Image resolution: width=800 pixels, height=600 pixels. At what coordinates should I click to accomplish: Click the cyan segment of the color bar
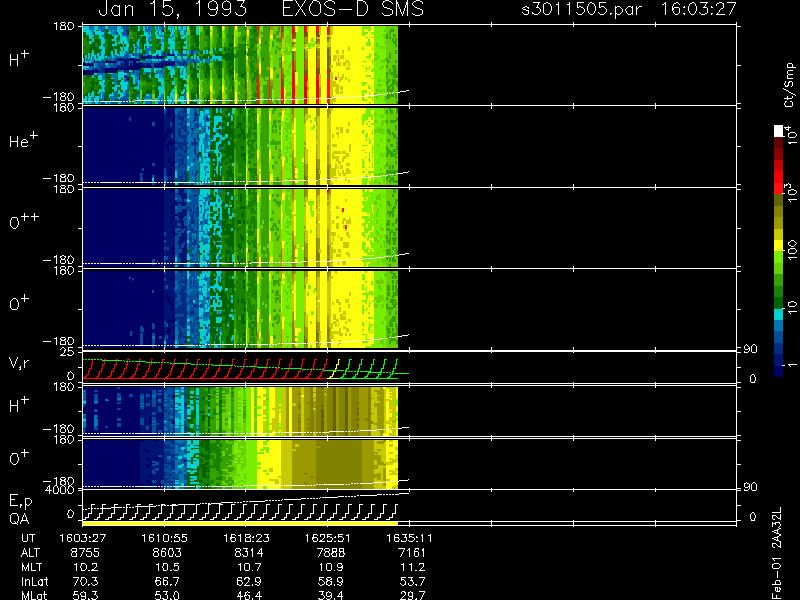click(x=779, y=314)
